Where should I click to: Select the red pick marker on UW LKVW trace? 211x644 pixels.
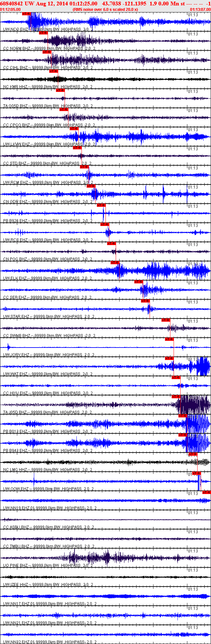74,129
